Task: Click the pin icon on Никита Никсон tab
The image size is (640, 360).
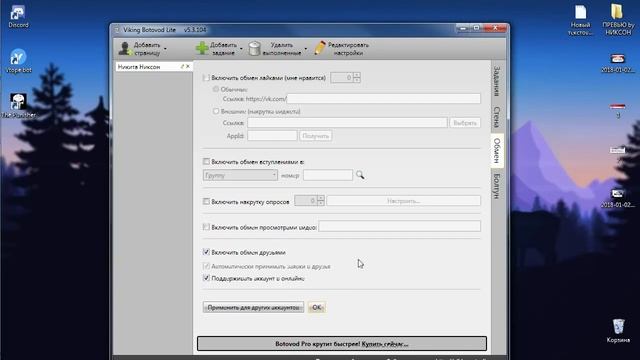Action: click(x=182, y=67)
